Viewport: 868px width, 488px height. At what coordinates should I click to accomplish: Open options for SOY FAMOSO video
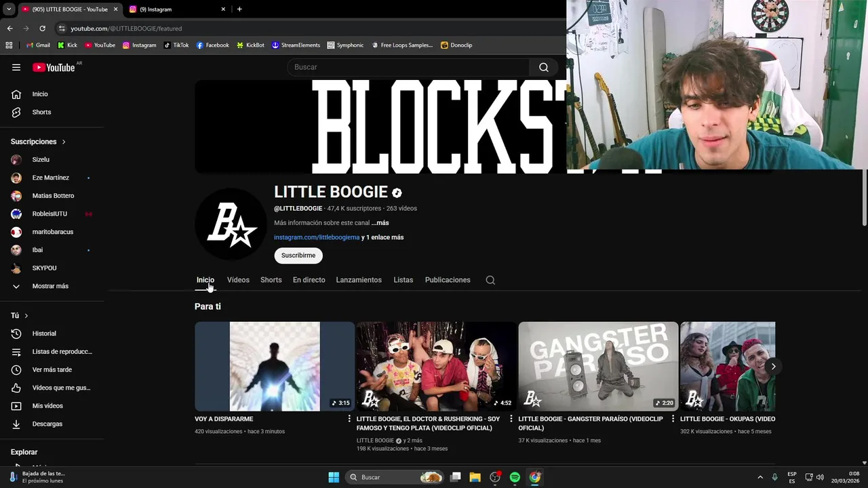tap(511, 419)
